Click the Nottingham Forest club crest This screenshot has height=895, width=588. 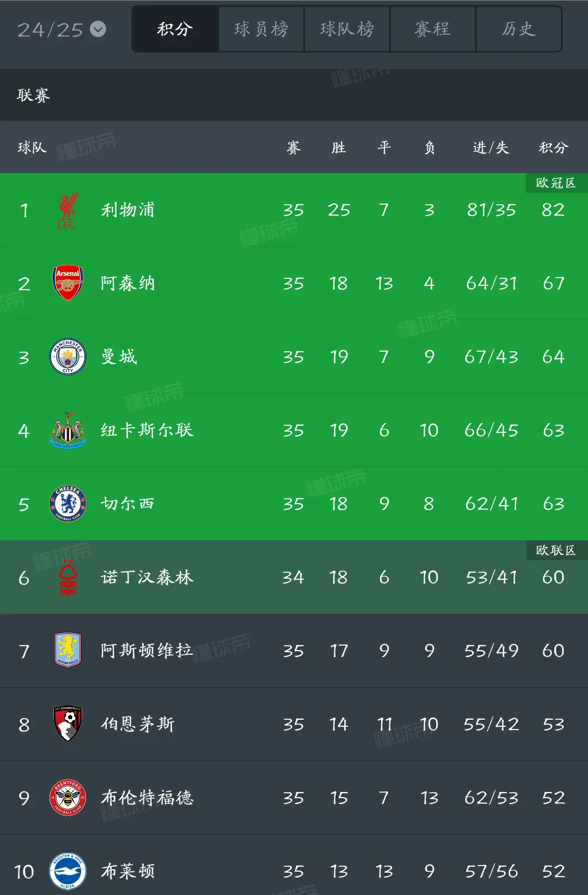(x=68, y=577)
